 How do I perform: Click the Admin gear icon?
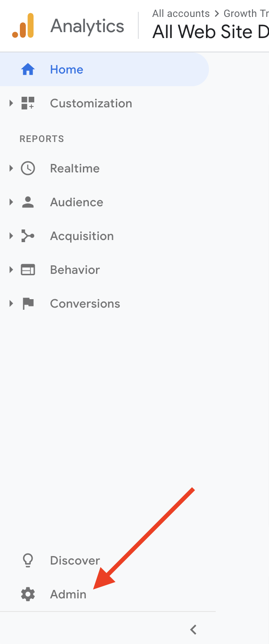[28, 594]
